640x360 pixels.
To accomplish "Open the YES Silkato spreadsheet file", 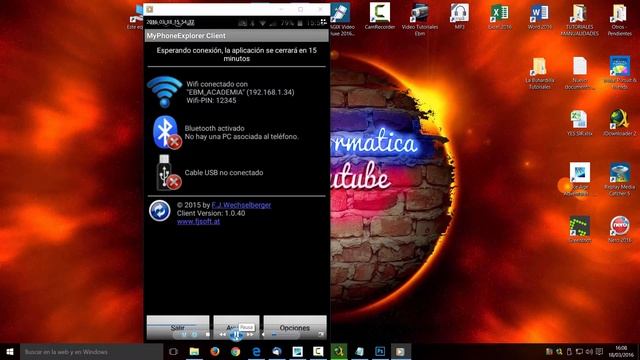I will pos(579,123).
